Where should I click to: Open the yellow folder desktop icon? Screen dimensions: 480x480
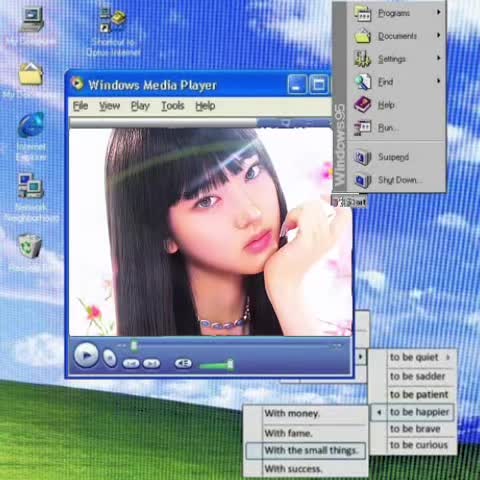click(31, 73)
